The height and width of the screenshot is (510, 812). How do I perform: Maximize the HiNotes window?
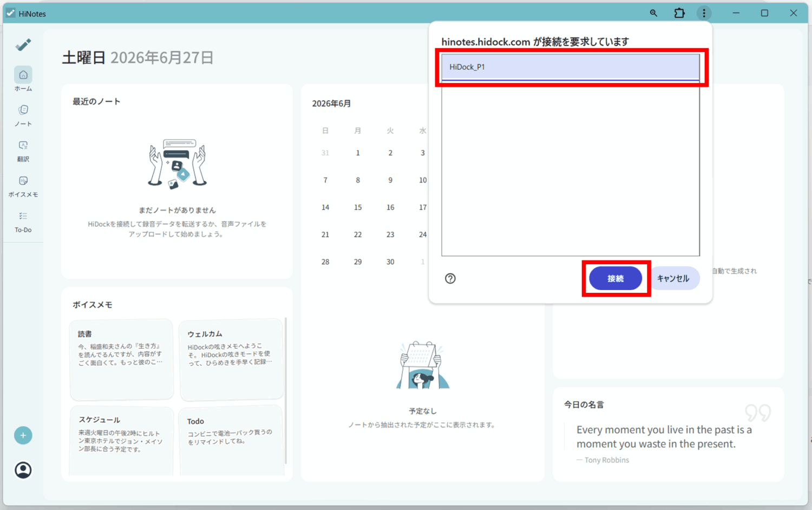pyautogui.click(x=764, y=13)
